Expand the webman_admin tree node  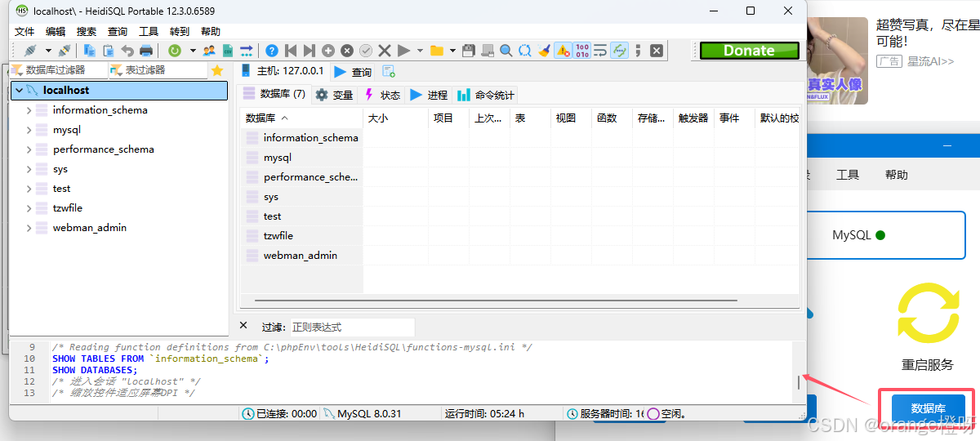point(29,228)
